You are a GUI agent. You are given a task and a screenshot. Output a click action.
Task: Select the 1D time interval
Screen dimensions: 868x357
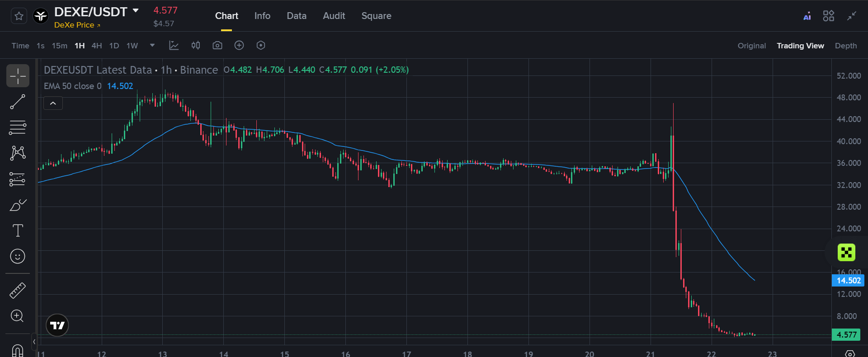[x=114, y=46]
